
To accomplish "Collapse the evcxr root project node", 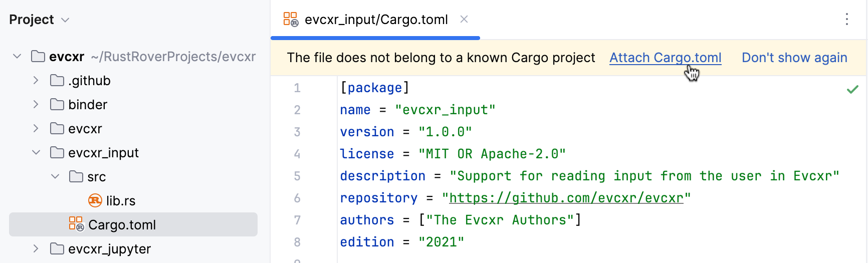I will point(17,57).
